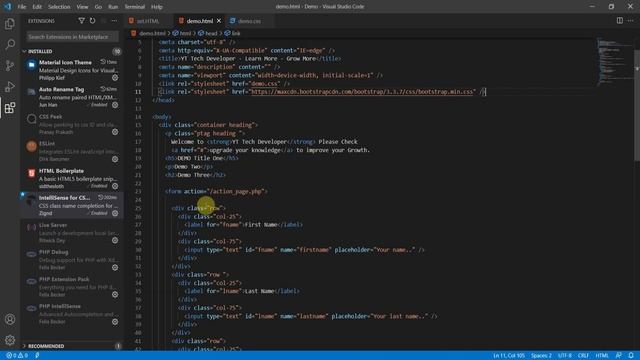640x360 pixels.
Task: Close the demo.html tab
Action: click(219, 21)
